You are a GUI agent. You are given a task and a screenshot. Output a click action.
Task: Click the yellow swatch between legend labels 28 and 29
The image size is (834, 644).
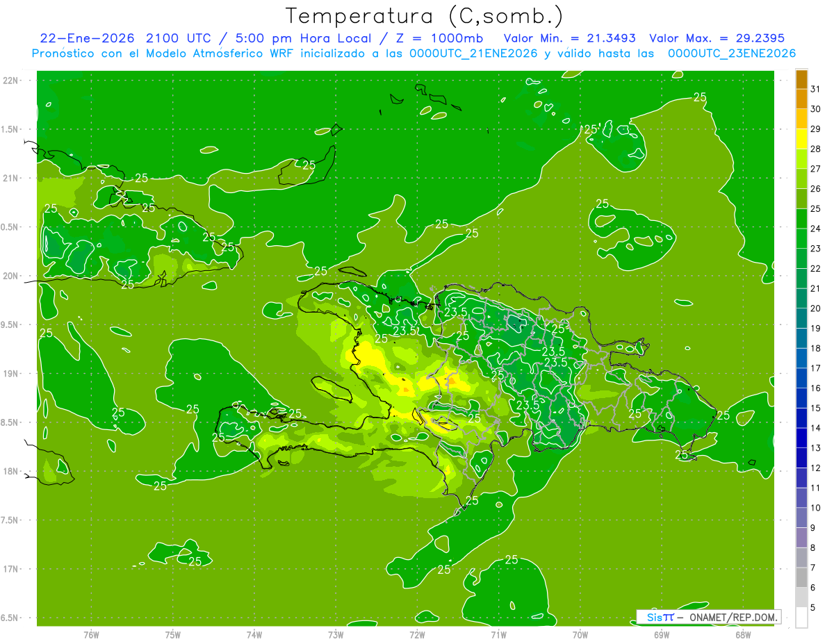[x=801, y=139]
